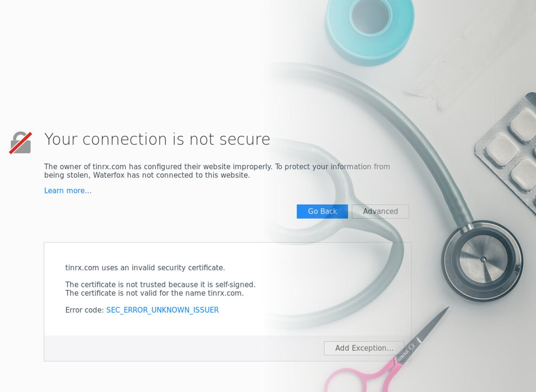Open Learn more for connection security info
This screenshot has height=392, width=536.
click(67, 190)
